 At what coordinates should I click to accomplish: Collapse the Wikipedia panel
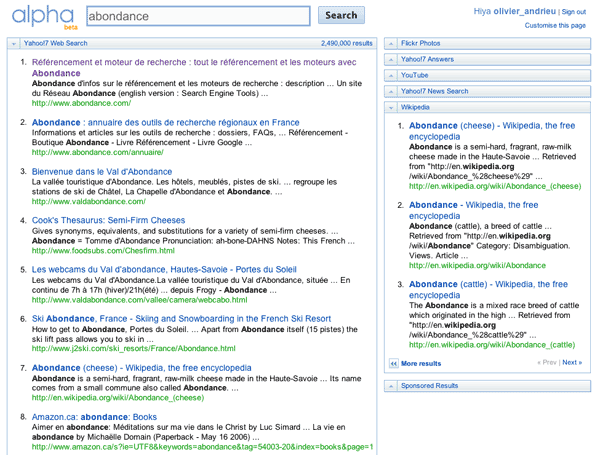(x=391, y=108)
